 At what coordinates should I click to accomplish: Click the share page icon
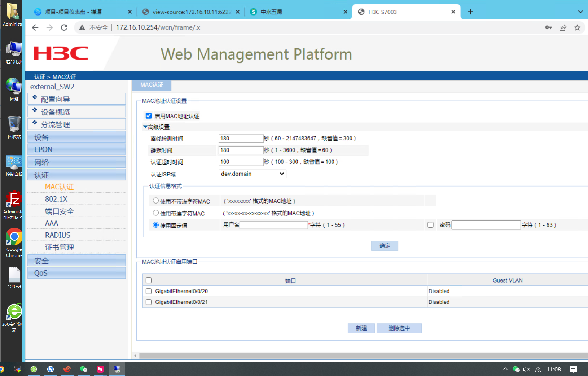point(563,27)
